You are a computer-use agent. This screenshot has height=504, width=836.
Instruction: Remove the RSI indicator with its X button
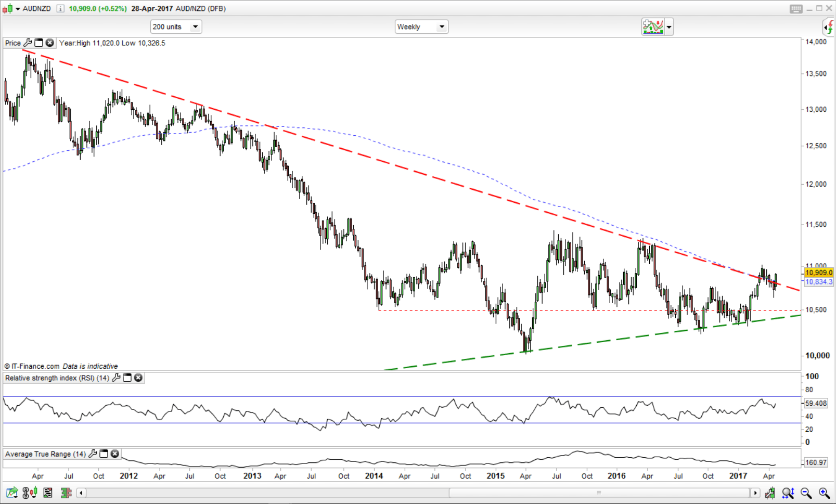pos(138,378)
